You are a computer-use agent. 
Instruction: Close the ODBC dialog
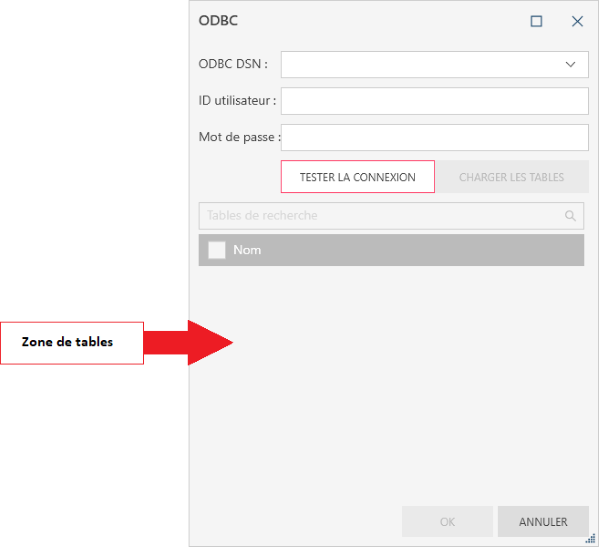pyautogui.click(x=577, y=21)
